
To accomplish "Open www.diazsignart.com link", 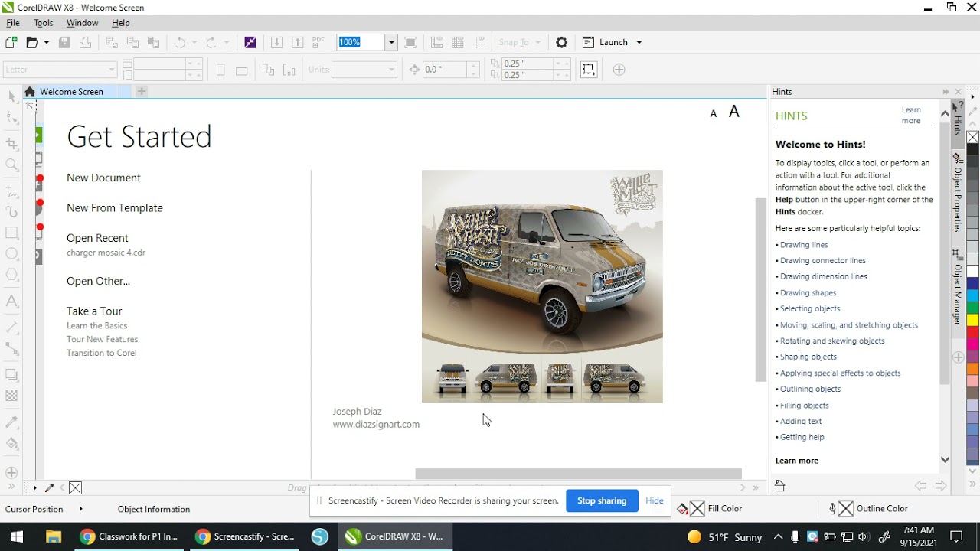I will coord(376,425).
